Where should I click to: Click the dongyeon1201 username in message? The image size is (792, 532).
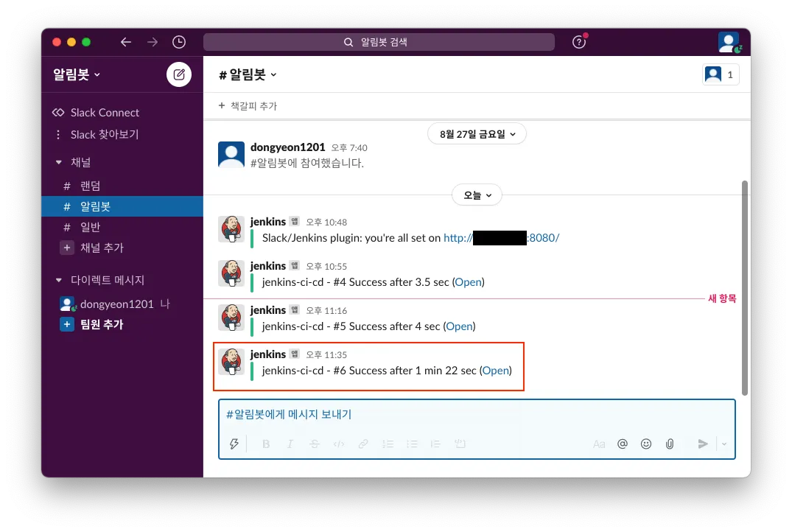(288, 147)
